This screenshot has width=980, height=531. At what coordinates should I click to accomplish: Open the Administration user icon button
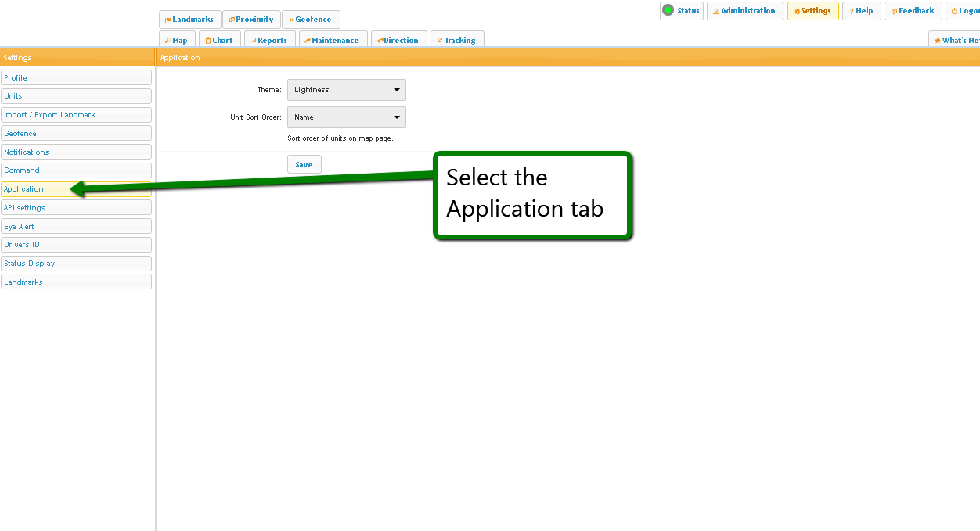744,11
